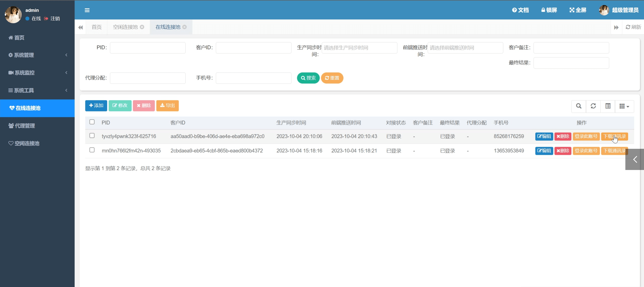Click the refresh icon in table toolbar

pos(593,106)
